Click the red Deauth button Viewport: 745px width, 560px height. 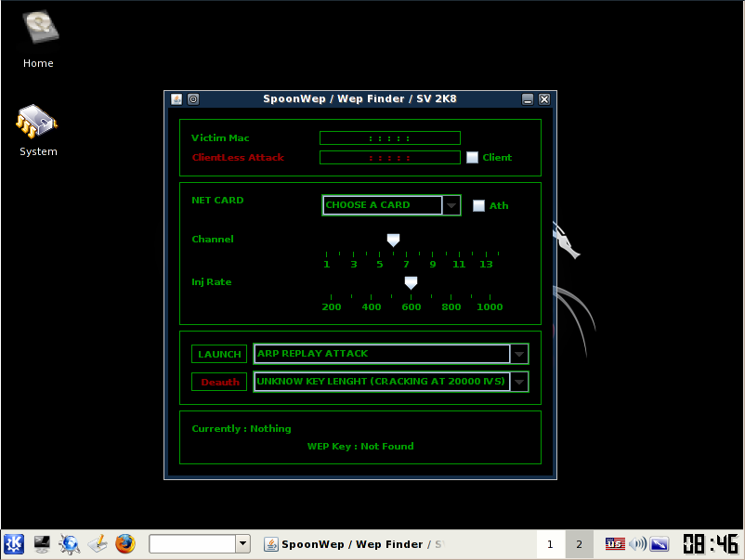(x=219, y=382)
